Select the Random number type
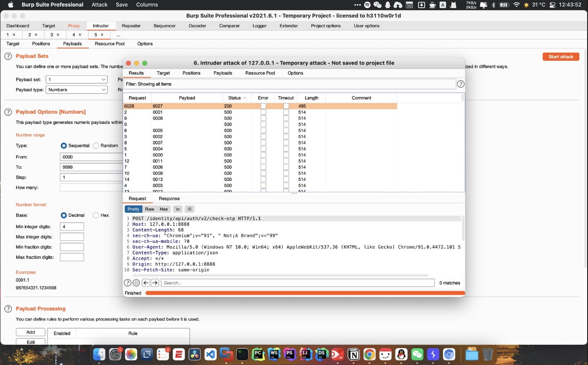Image resolution: width=588 pixels, height=365 pixels. 96,146
